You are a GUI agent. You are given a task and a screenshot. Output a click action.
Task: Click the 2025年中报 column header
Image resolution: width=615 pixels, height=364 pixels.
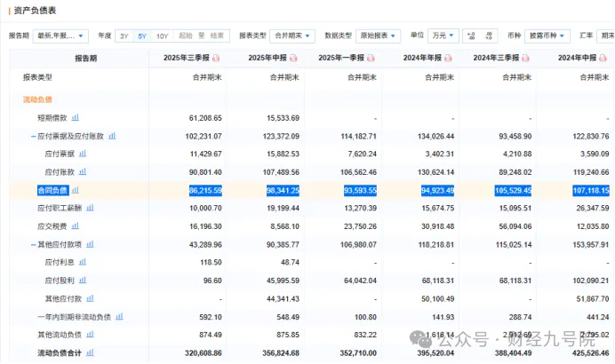(x=268, y=58)
